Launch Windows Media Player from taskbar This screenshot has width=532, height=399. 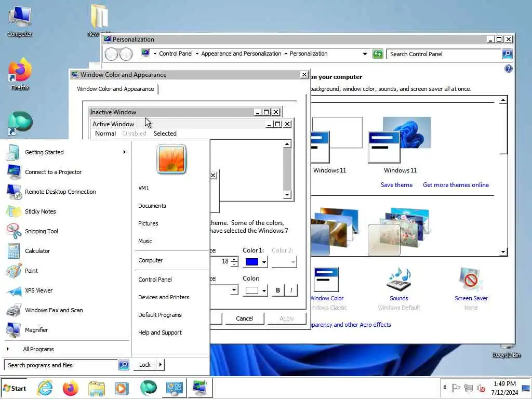(x=122, y=388)
